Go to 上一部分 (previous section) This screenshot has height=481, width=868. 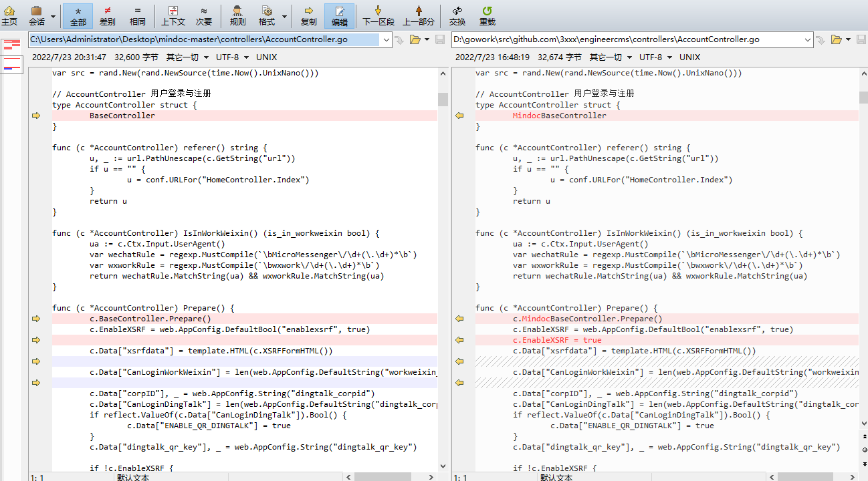click(x=419, y=15)
